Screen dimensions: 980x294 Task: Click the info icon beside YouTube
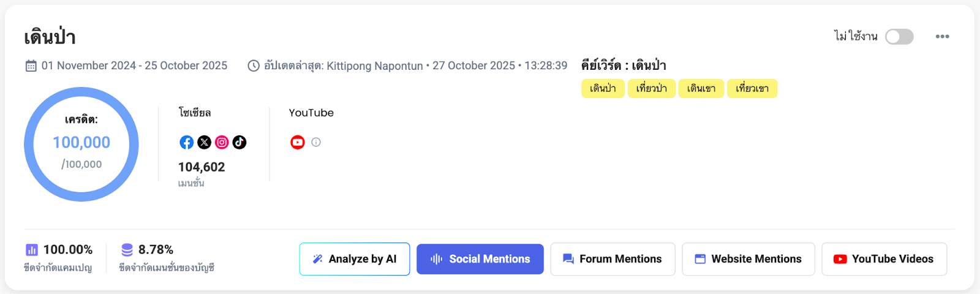point(316,142)
